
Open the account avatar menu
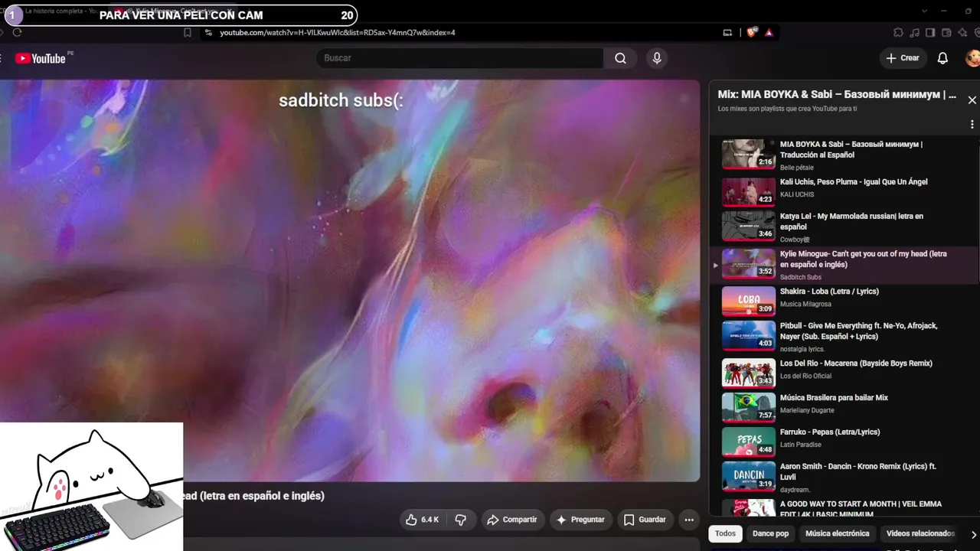972,58
